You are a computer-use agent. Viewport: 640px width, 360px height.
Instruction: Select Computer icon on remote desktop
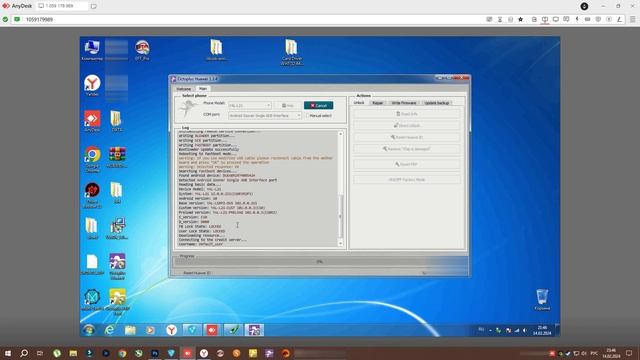92,51
